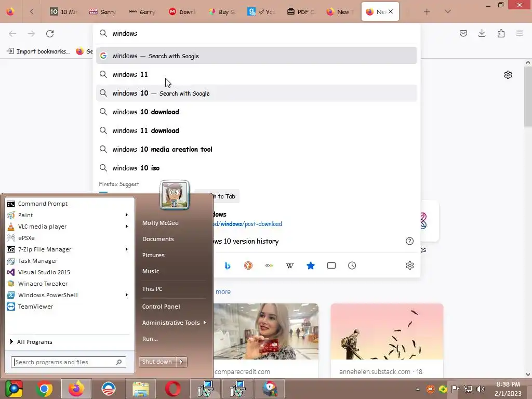Open the Save to Pocket icon
The image size is (532, 399).
(463, 33)
